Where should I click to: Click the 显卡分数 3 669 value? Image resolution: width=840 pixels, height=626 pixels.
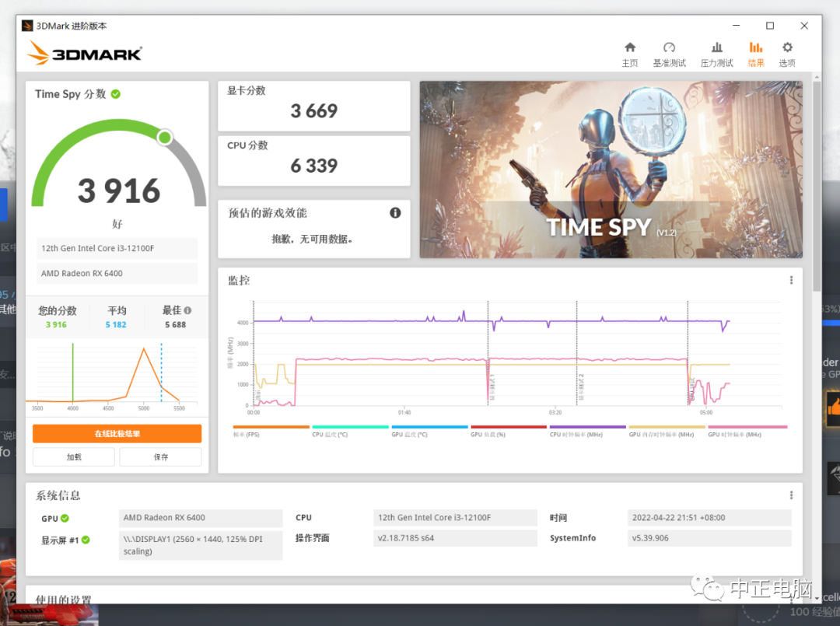point(314,111)
